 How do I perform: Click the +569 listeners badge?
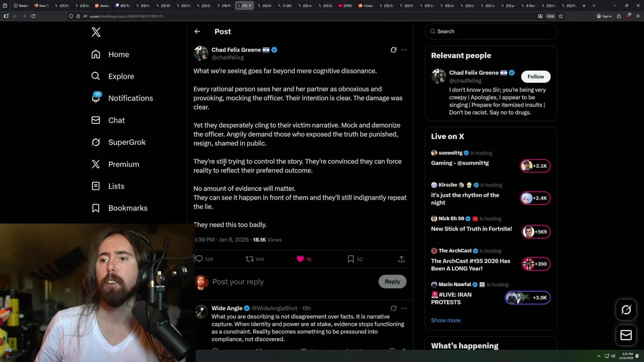click(535, 232)
